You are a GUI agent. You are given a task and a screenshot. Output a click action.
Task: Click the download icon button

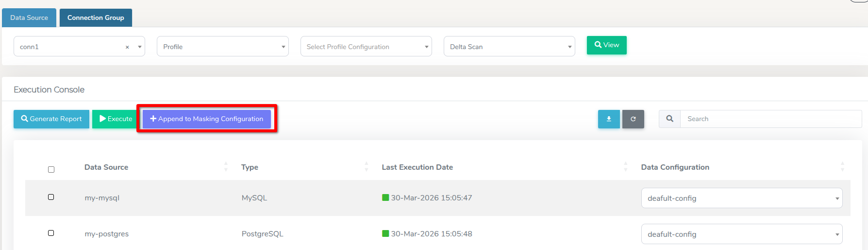tap(609, 119)
